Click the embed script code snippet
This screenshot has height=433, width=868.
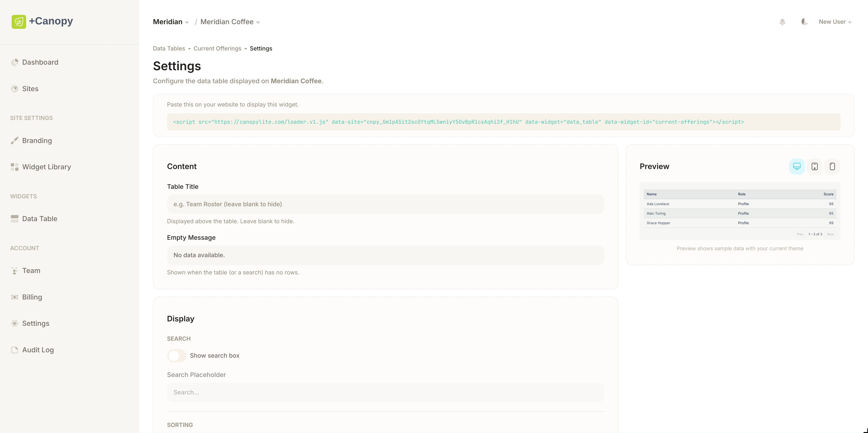click(504, 122)
